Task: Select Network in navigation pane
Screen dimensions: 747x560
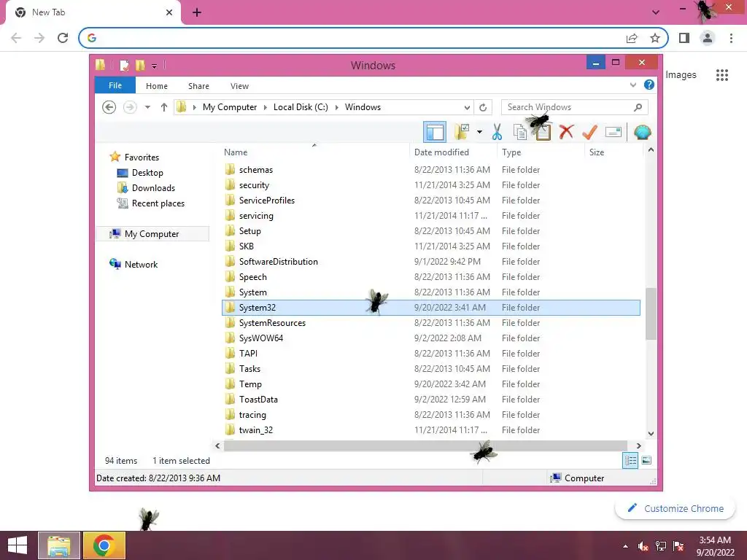Action: click(141, 264)
